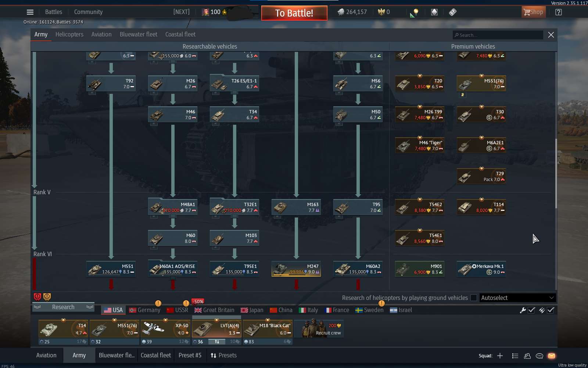The width and height of the screenshot is (588, 368).
Task: Expand the T26 E5/E1-1 vehicle group
Action: (234, 93)
